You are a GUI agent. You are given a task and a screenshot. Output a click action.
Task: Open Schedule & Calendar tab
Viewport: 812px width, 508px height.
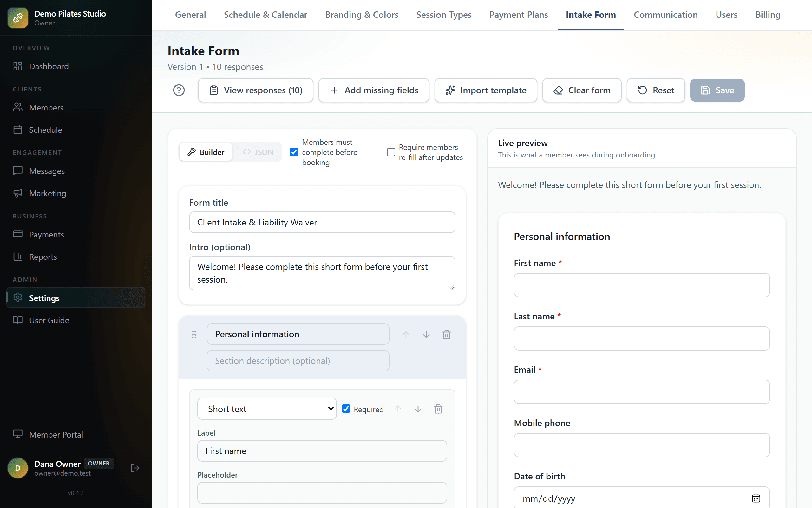pyautogui.click(x=265, y=15)
